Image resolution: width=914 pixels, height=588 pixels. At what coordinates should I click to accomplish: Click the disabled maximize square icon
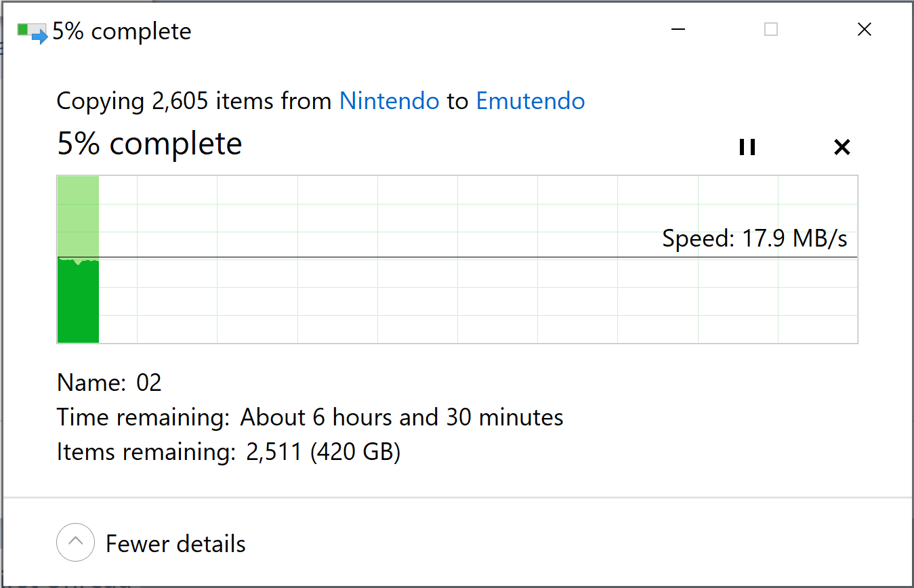pyautogui.click(x=771, y=30)
